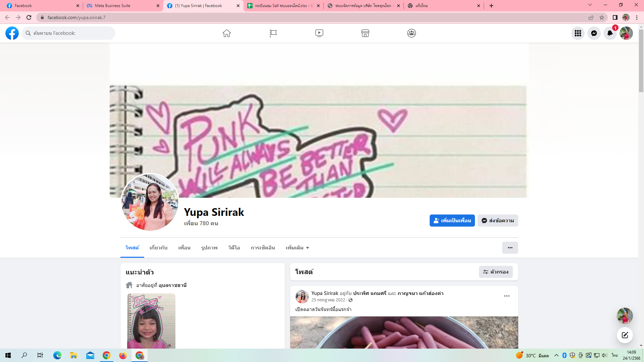Open the Pages flag icon
Screen dimensions: 644x362
click(x=273, y=33)
